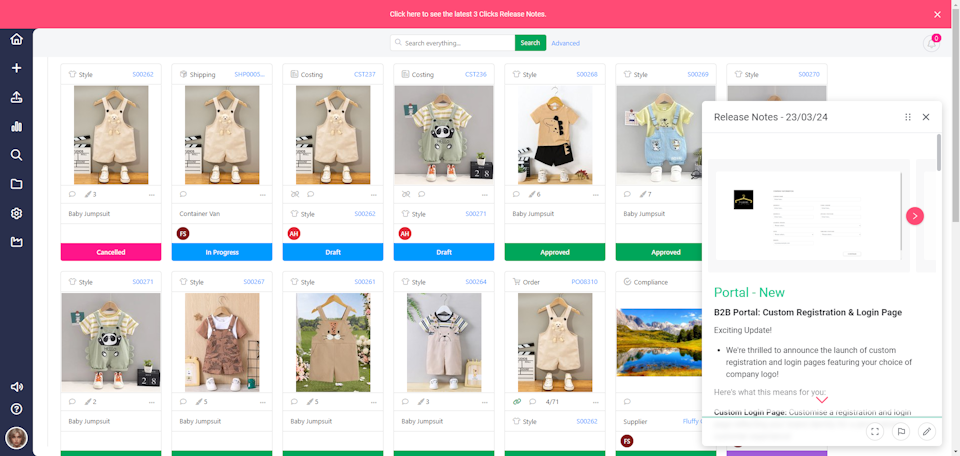The width and height of the screenshot is (960, 456).
Task: Go to Home in the sidebar
Action: [x=16, y=40]
